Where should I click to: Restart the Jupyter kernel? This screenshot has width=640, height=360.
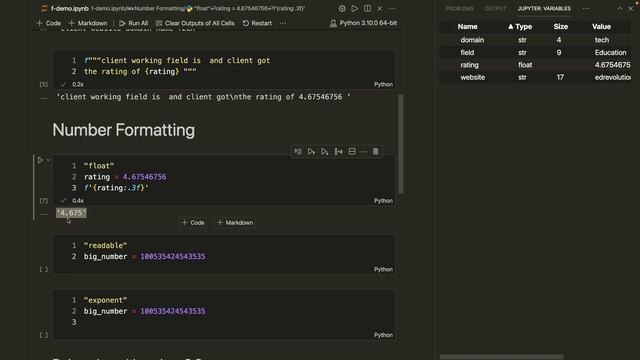(257, 23)
